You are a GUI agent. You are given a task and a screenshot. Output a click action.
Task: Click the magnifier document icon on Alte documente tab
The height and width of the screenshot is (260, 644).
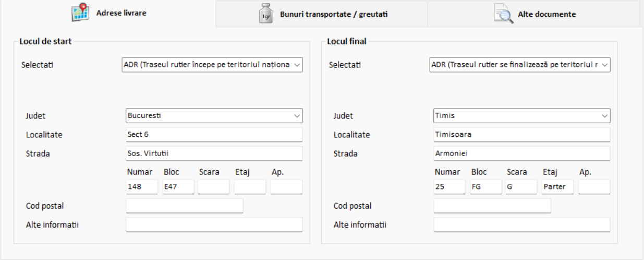tap(504, 14)
